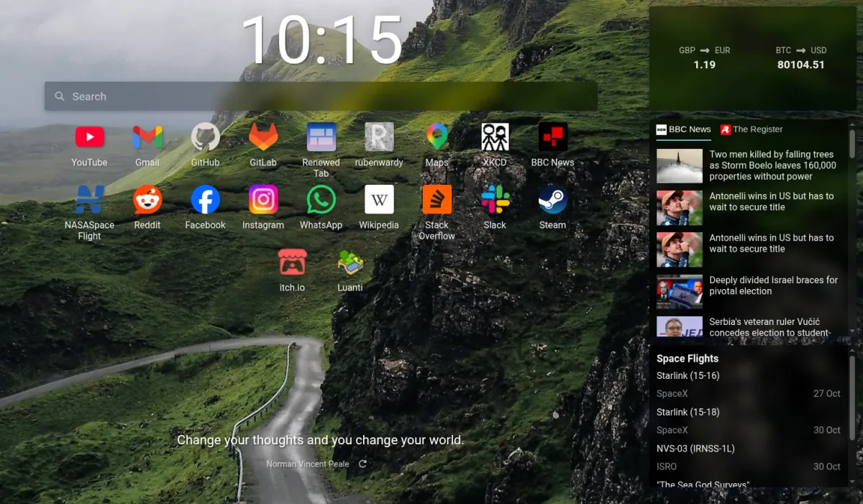Click the Norman Vincent Peale author name
This screenshot has width=863, height=504.
click(308, 464)
